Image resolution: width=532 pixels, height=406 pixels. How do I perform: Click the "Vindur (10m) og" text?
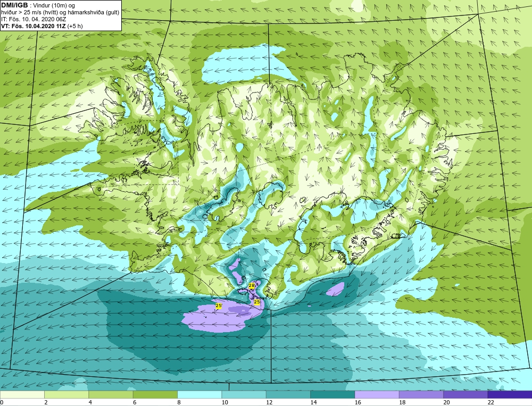54,6
